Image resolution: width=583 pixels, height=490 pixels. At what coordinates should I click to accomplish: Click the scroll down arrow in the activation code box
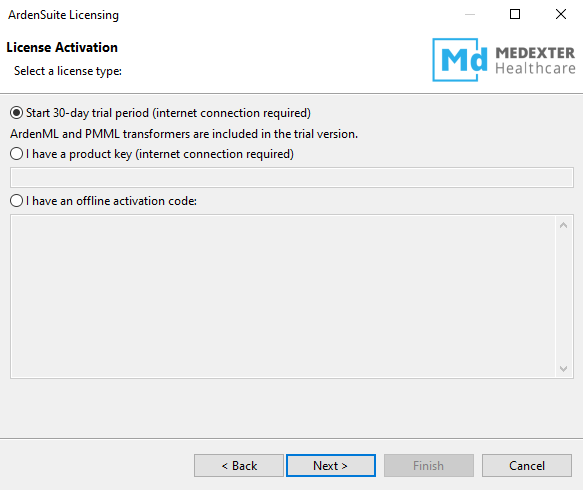564,368
